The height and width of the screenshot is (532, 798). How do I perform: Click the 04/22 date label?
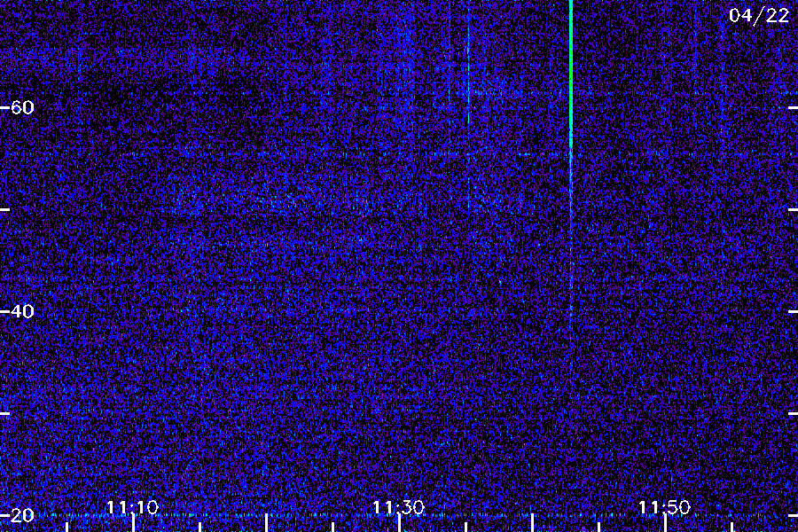click(759, 16)
